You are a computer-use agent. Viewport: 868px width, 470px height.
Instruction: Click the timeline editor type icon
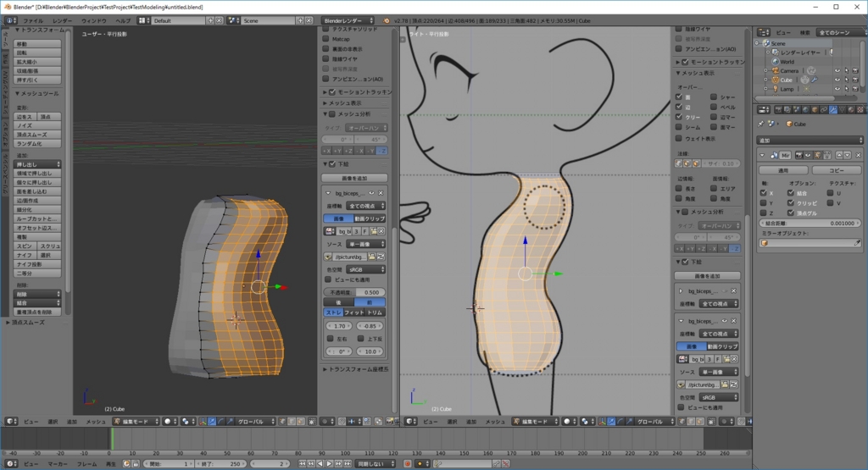coord(10,463)
